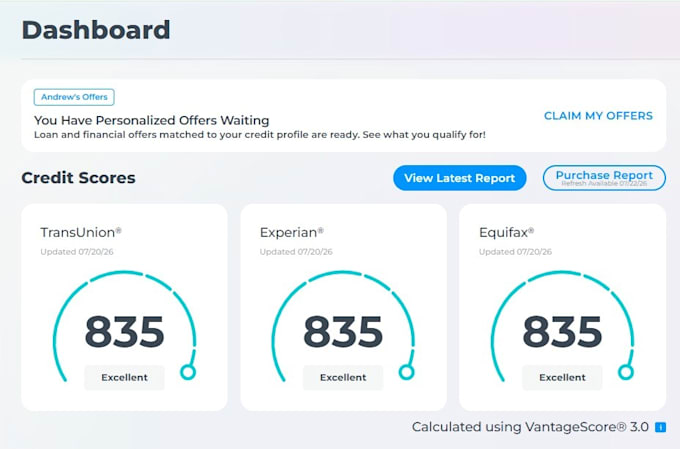680x449 pixels.
Task: Click the Equifax gauge end marker
Action: (x=626, y=372)
